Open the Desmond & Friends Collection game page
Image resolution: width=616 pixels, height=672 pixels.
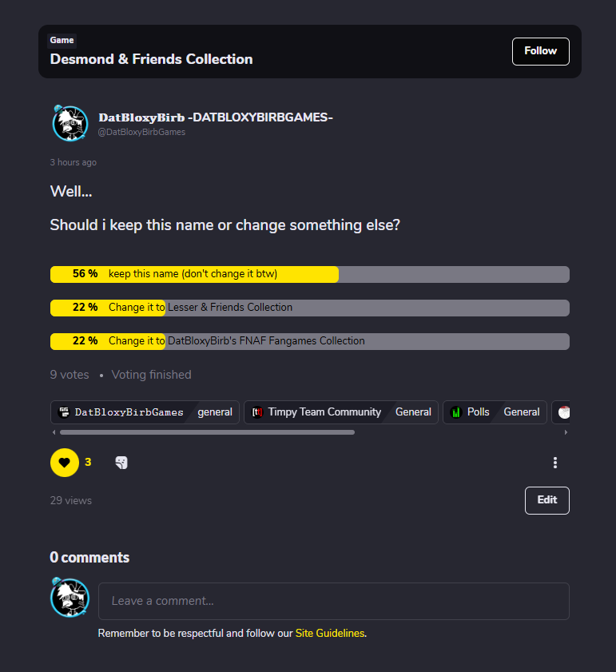pyautogui.click(x=151, y=59)
